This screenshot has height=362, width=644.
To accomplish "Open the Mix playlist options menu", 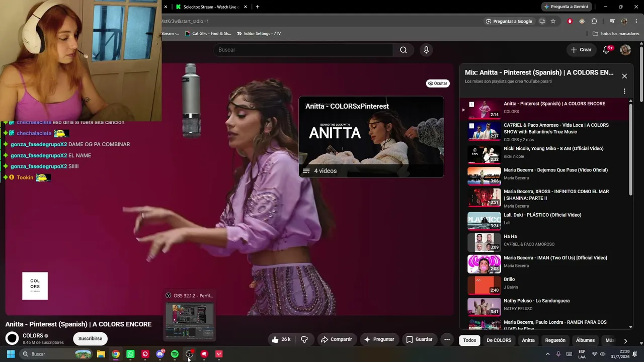I will (624, 92).
